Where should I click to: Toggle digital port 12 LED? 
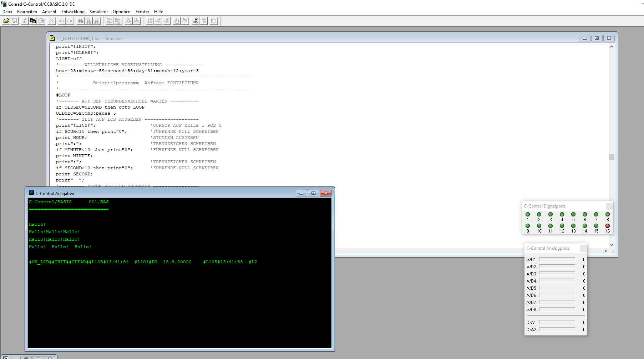[562, 226]
